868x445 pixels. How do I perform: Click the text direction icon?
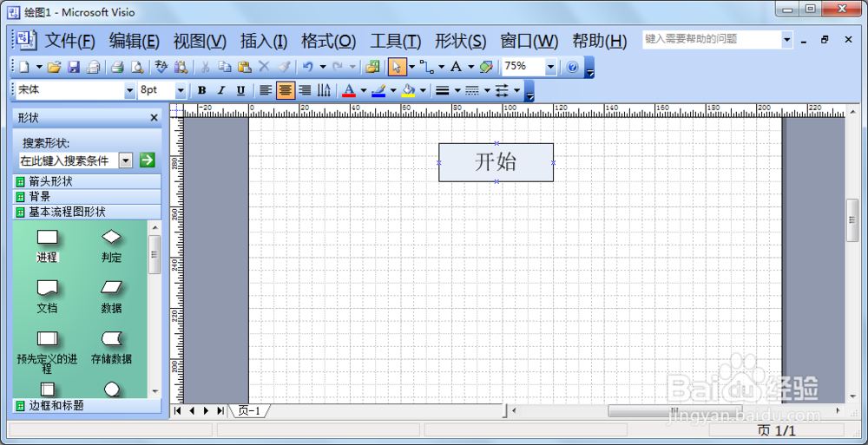324,90
